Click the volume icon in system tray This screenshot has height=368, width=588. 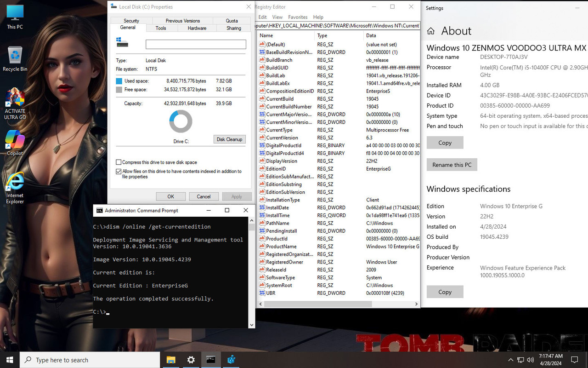[x=531, y=360]
